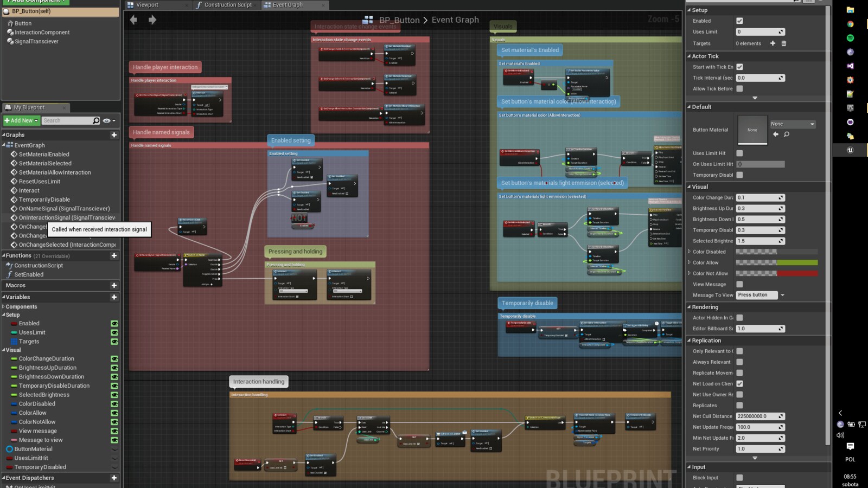The image size is (868, 488).
Task: Use selected asset arrow for Button Material
Action: 775,134
